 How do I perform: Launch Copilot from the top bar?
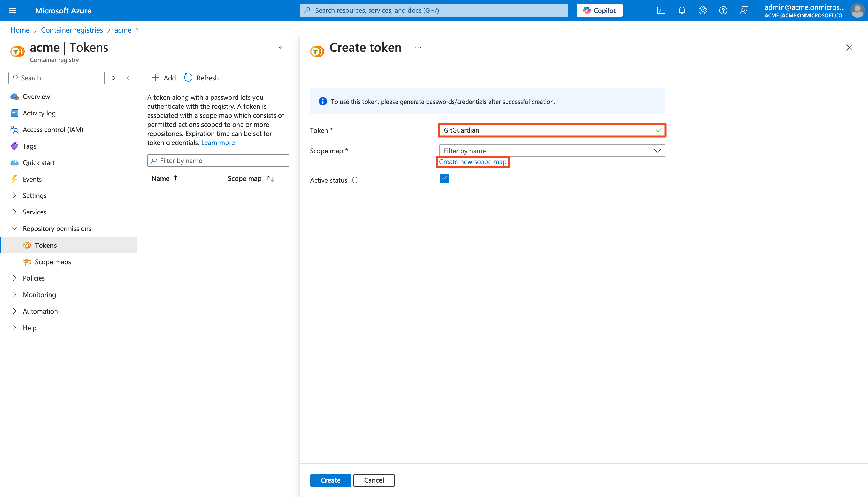click(x=599, y=10)
